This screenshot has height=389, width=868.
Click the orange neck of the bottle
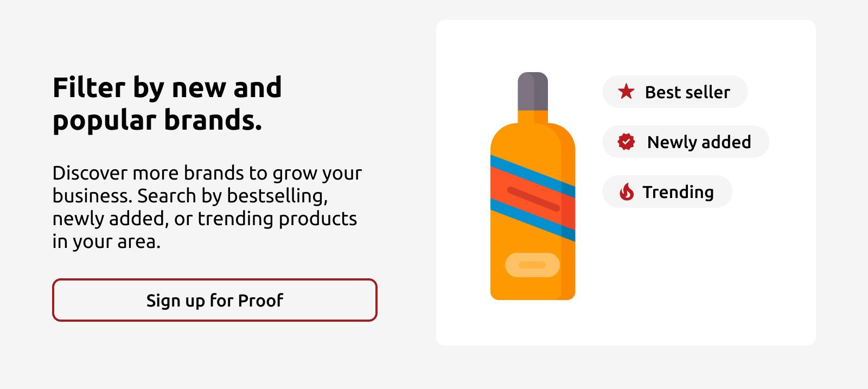point(533,117)
